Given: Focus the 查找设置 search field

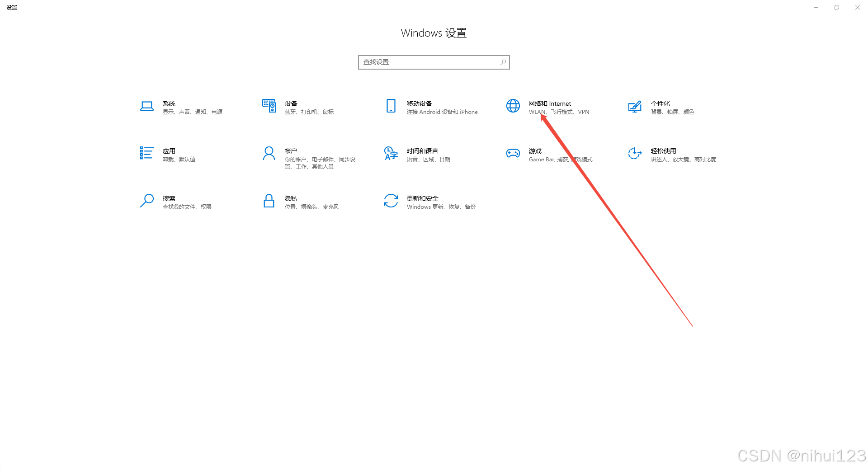Looking at the screenshot, I should tap(434, 62).
